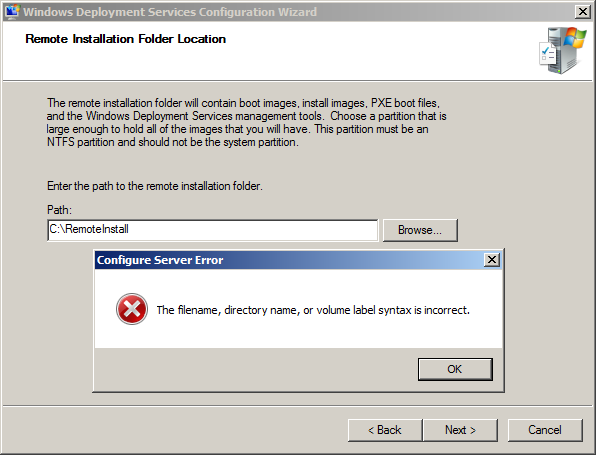Proceed with the Next button
596x455 pixels.
pos(460,430)
